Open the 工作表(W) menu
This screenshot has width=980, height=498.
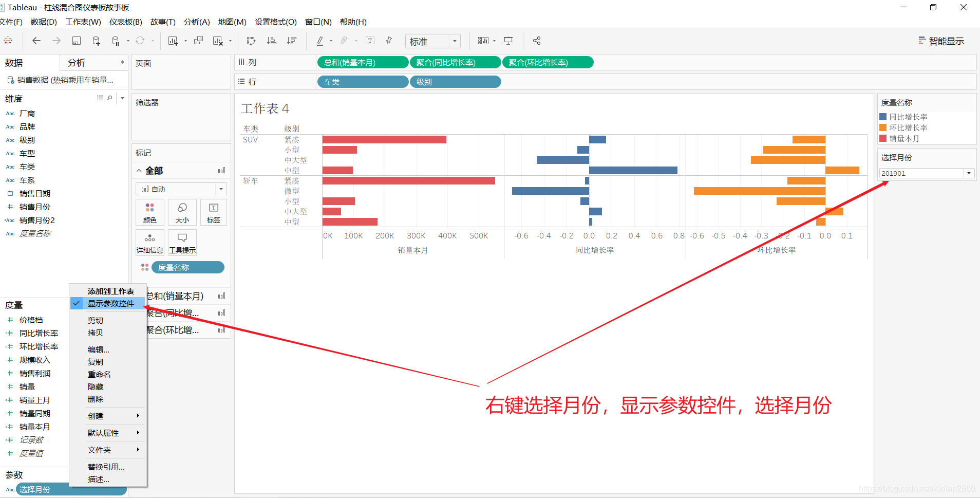pyautogui.click(x=83, y=22)
